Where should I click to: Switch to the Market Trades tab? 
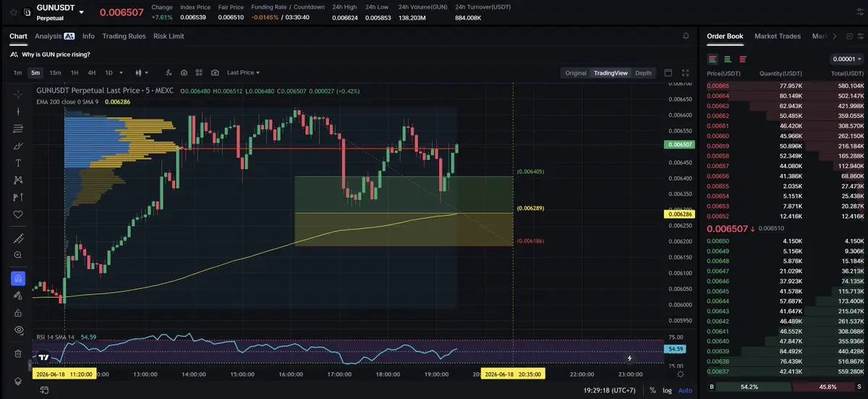coord(778,36)
